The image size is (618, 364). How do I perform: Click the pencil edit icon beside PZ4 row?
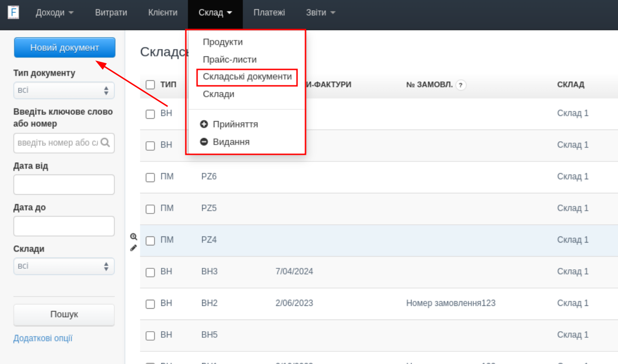[x=133, y=248]
